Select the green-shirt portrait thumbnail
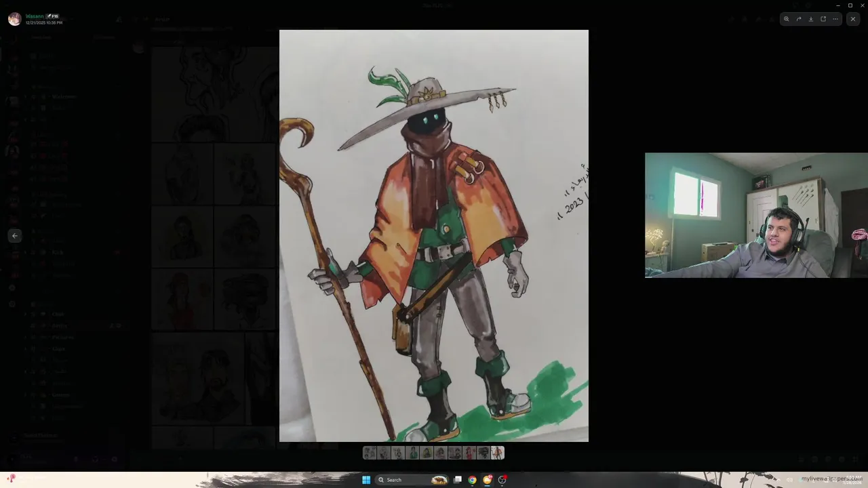The height and width of the screenshot is (488, 868). (x=412, y=453)
